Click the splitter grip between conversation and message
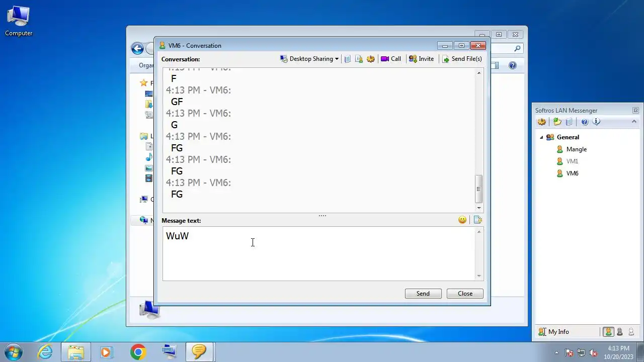The height and width of the screenshot is (362, 644). tap(323, 216)
